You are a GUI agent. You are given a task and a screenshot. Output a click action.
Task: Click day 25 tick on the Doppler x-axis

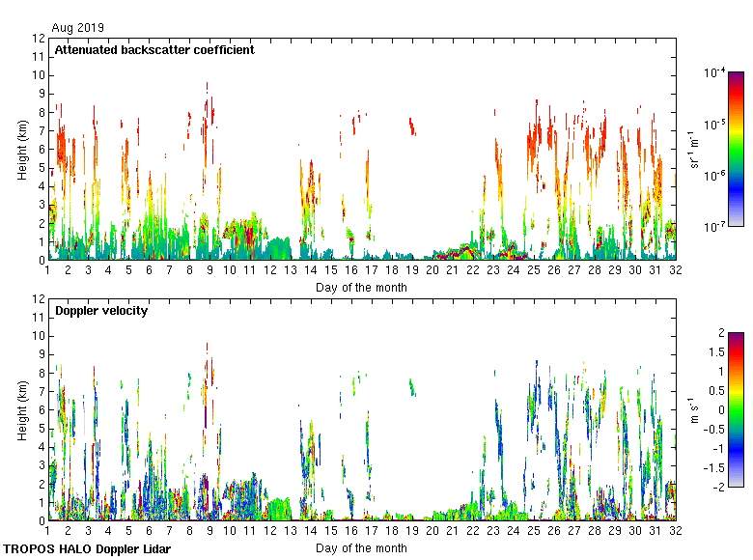tap(534, 532)
